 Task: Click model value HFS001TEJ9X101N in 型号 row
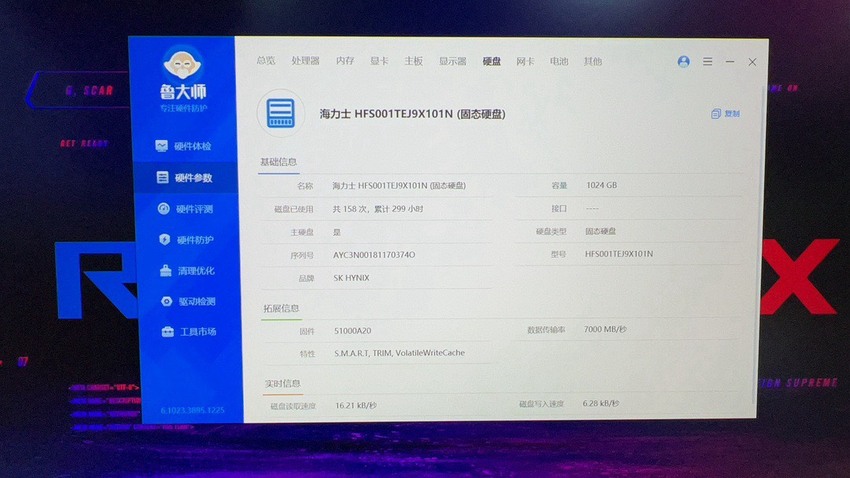click(619, 254)
